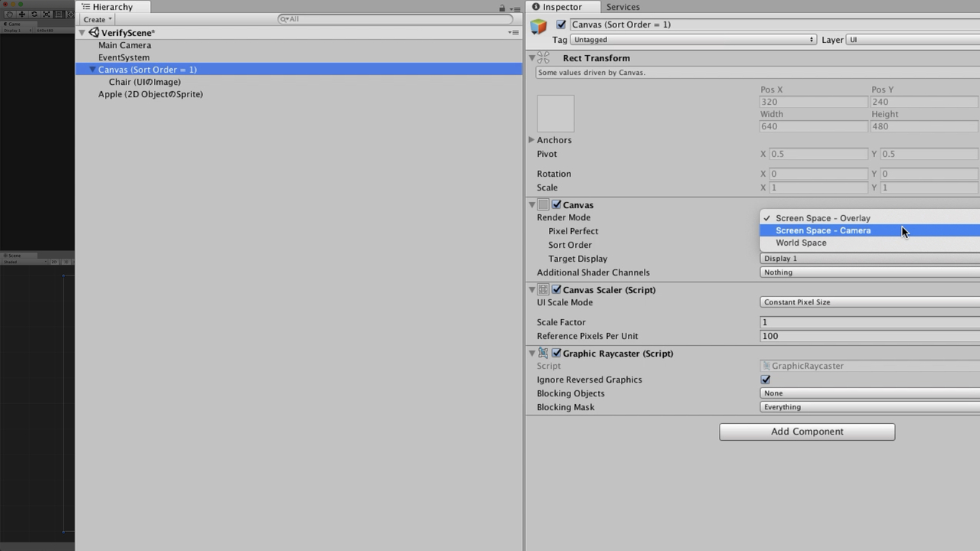This screenshot has height=551, width=980.
Task: Open the VerifyScene options menu icon
Action: 514,33
